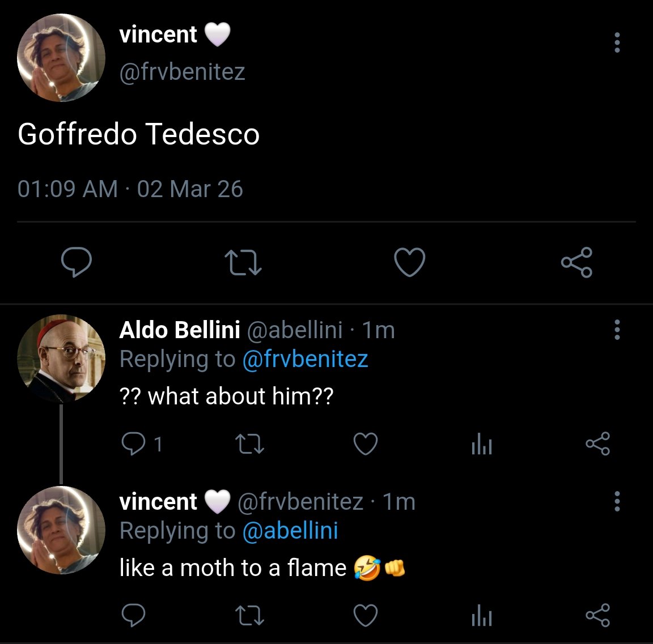Like the moth to a flame reply

tap(366, 615)
